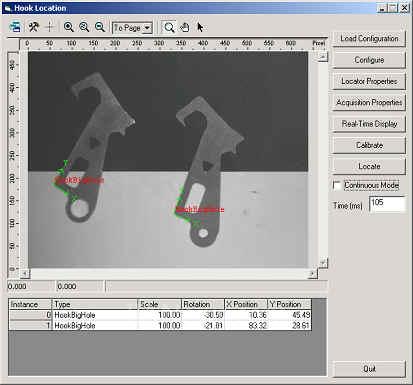The height and width of the screenshot is (385, 413).
Task: Click the Calibrate button
Action: [x=369, y=145]
